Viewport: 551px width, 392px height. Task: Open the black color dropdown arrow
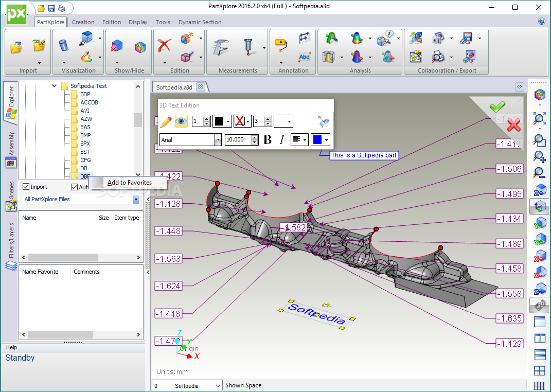click(228, 121)
